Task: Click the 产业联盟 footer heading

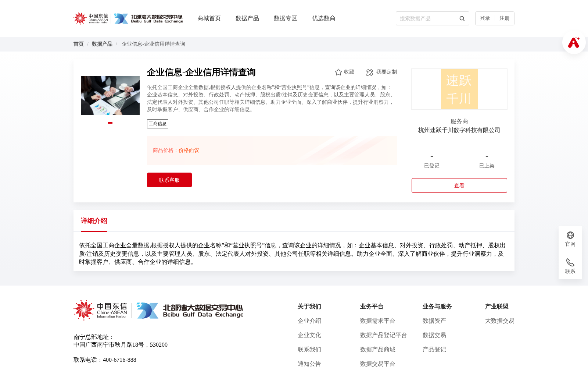Action: click(497, 307)
